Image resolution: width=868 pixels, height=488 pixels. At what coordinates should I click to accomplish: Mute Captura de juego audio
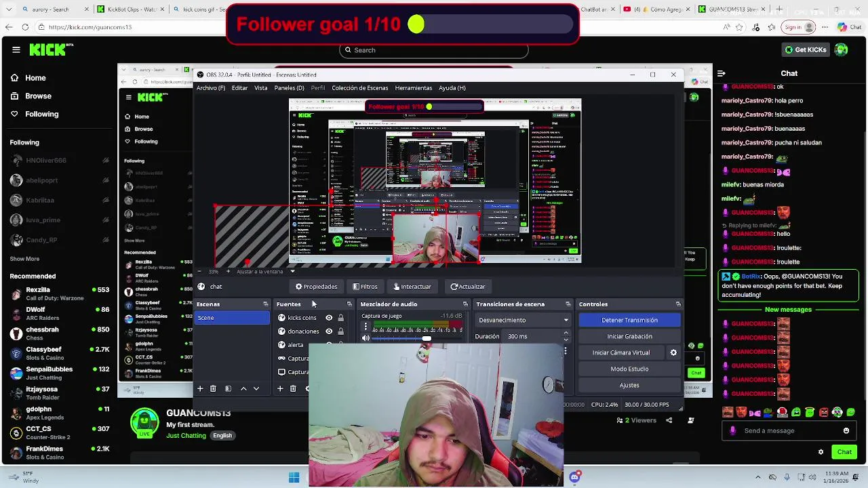tap(366, 338)
